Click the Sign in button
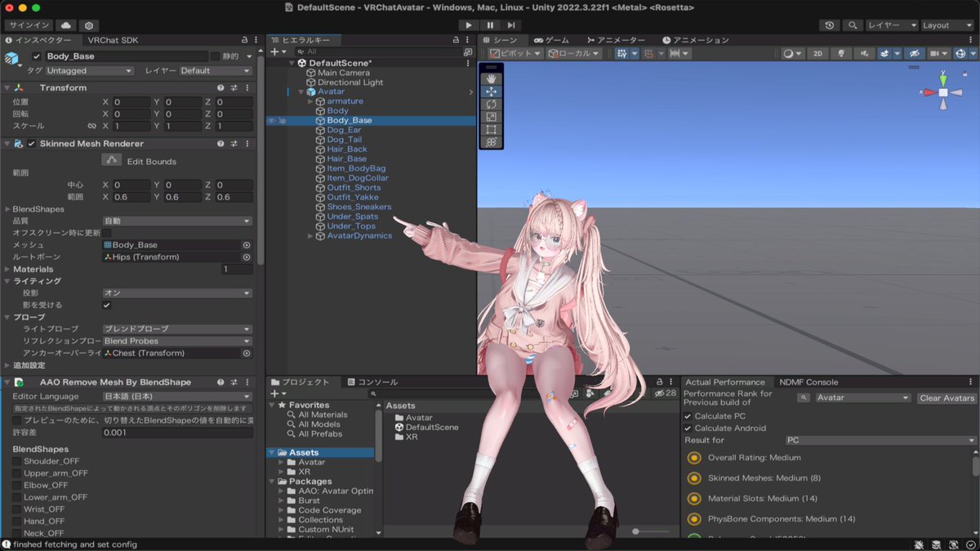Image resolution: width=980 pixels, height=551 pixels. 29,25
